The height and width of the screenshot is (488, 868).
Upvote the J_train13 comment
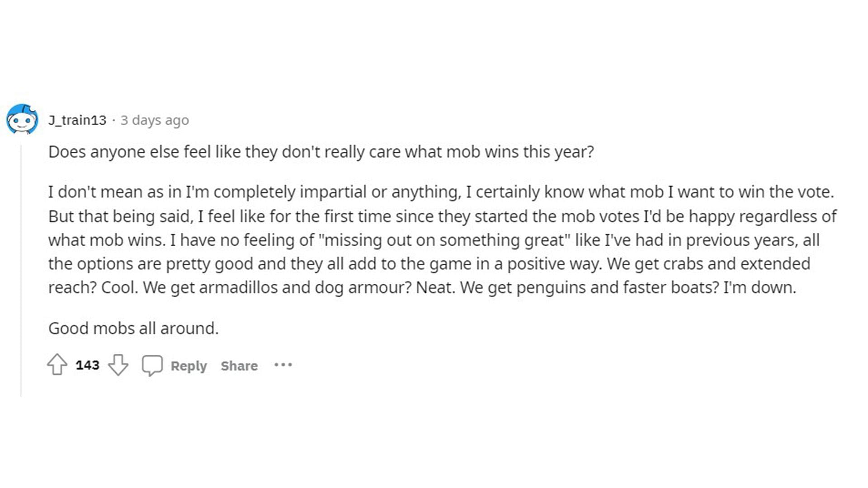pos(57,365)
